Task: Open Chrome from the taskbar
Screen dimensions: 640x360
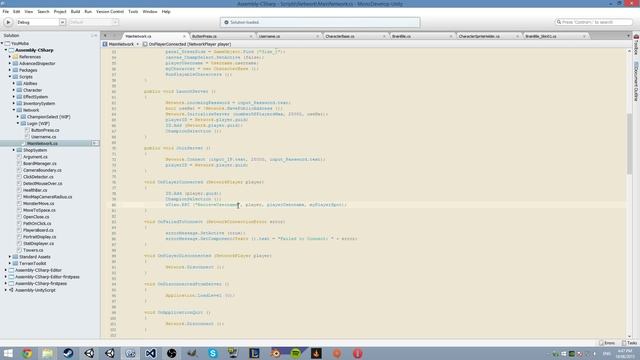Action: (27, 353)
